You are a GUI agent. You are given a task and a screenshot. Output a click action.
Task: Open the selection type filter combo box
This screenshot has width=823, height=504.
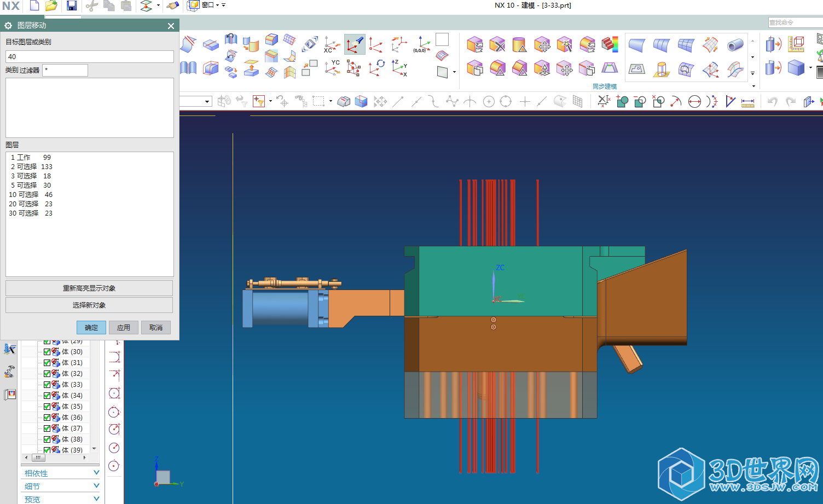[195, 101]
